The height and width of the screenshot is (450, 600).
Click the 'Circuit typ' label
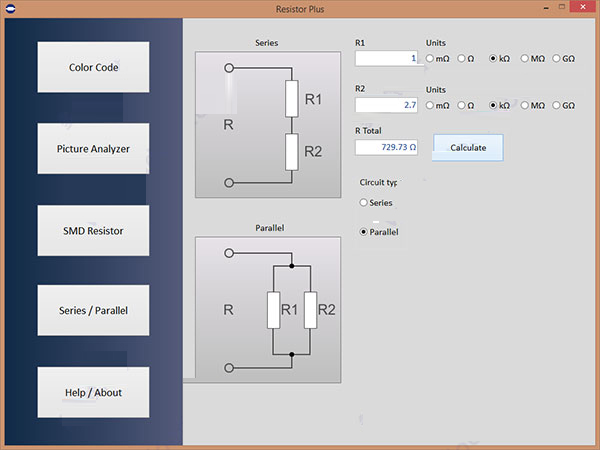tap(378, 183)
